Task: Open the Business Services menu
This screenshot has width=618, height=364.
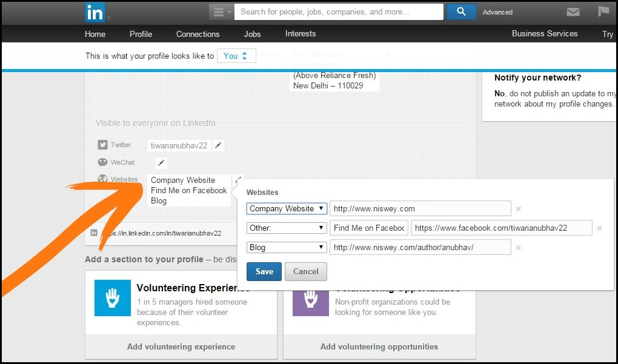Action: click(x=545, y=34)
